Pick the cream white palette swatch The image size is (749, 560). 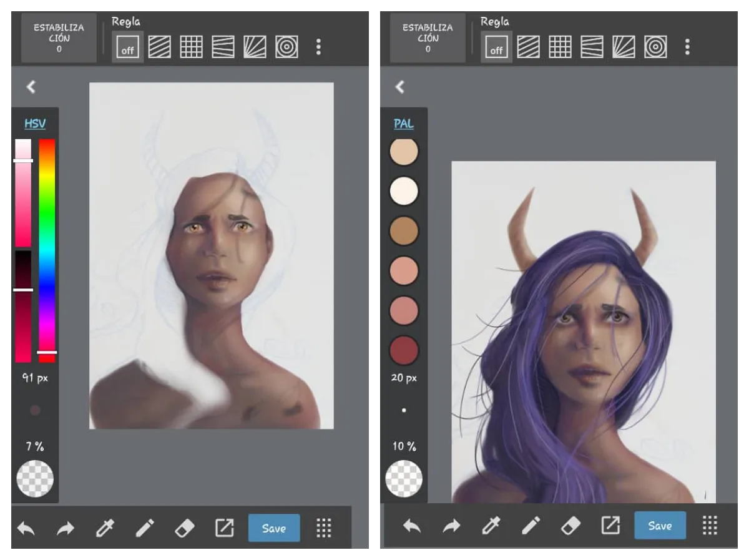(x=404, y=190)
